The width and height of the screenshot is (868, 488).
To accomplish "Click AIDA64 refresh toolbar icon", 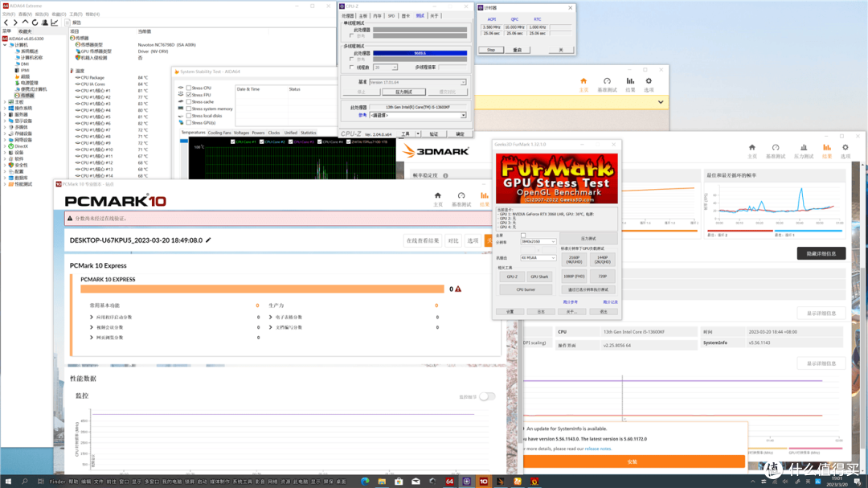I will 35,23.
